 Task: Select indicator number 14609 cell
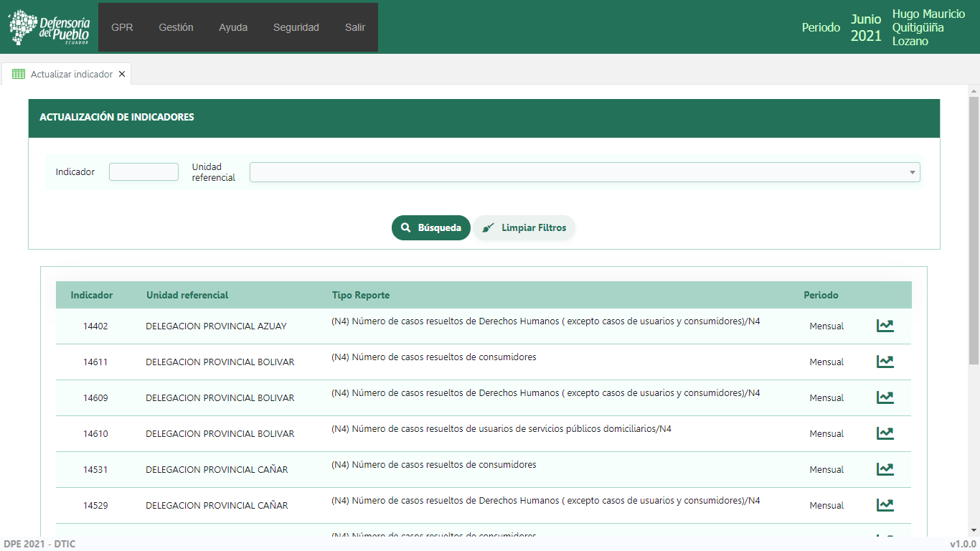pos(95,397)
